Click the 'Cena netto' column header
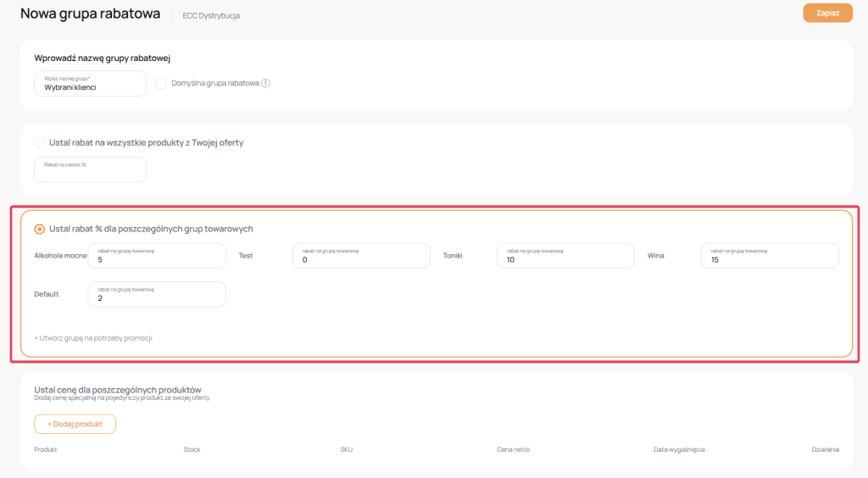This screenshot has width=868, height=478. click(x=513, y=449)
